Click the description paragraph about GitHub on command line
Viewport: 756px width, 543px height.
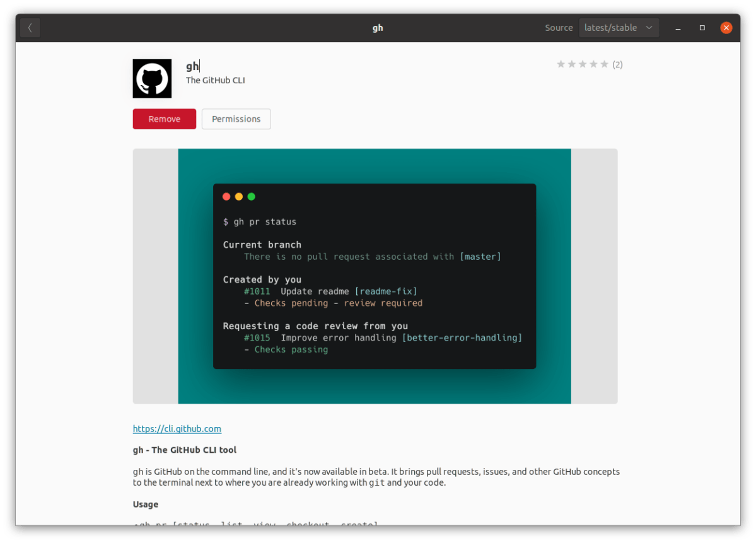point(376,477)
